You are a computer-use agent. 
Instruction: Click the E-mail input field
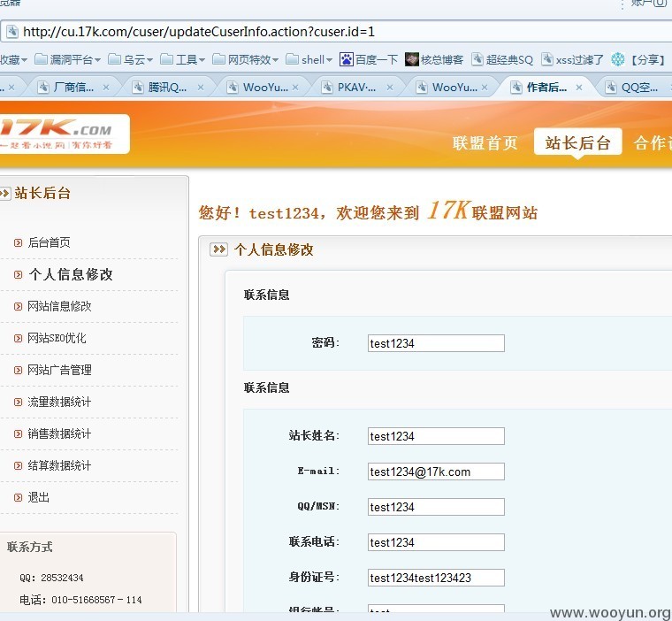tap(436, 471)
